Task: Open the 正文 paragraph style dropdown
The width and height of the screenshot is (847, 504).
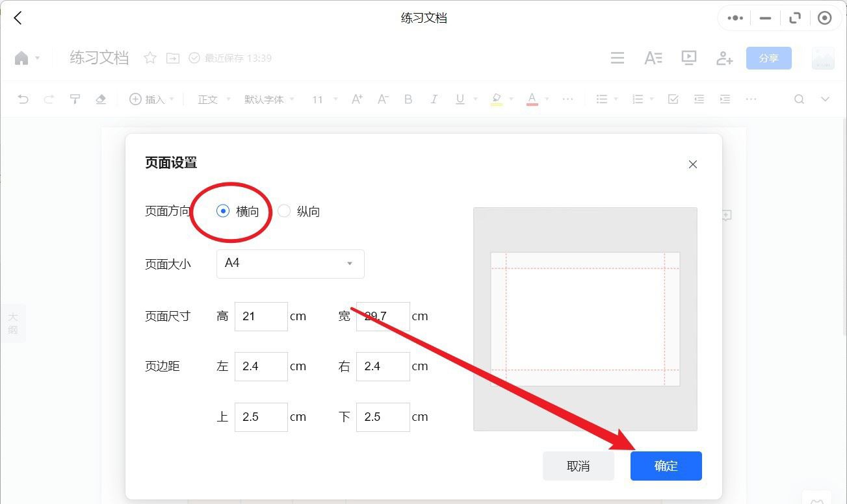Action: [214, 99]
